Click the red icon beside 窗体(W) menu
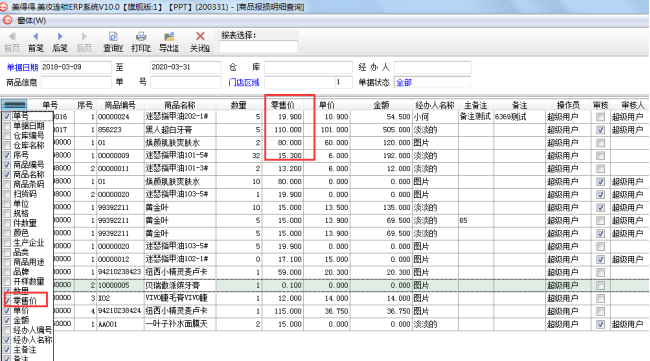The width and height of the screenshot is (650, 361). [7, 20]
